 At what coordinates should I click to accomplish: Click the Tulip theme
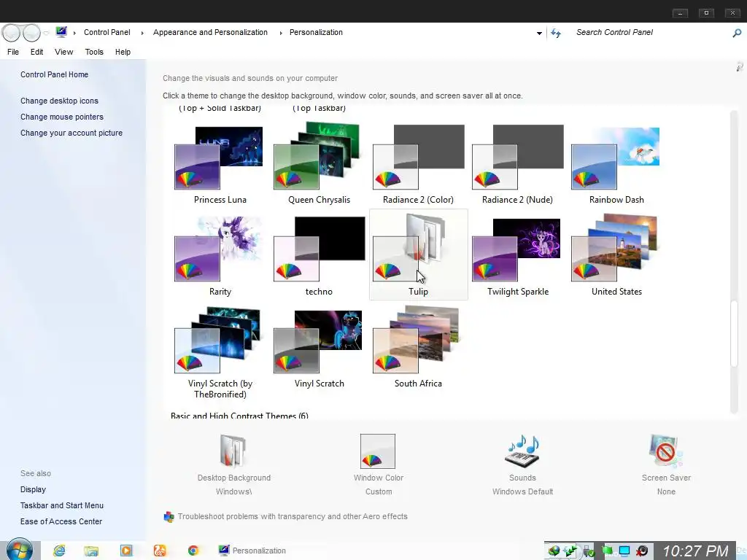(418, 254)
